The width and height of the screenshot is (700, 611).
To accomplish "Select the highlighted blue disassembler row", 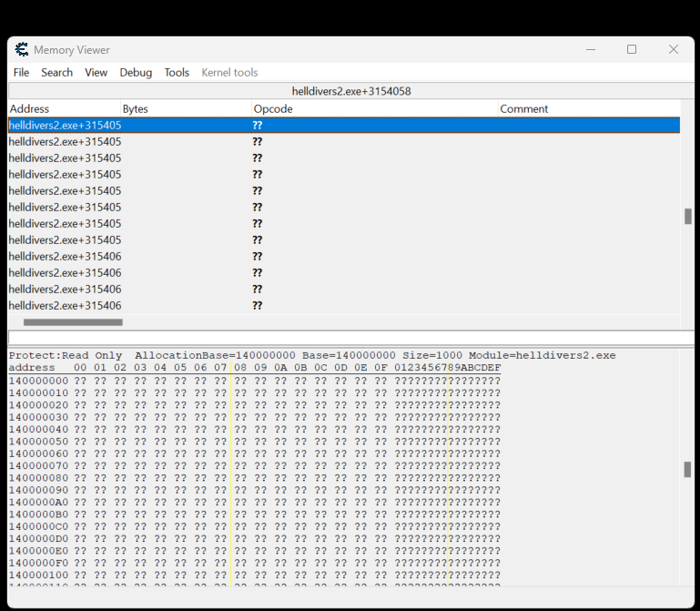I will click(344, 125).
